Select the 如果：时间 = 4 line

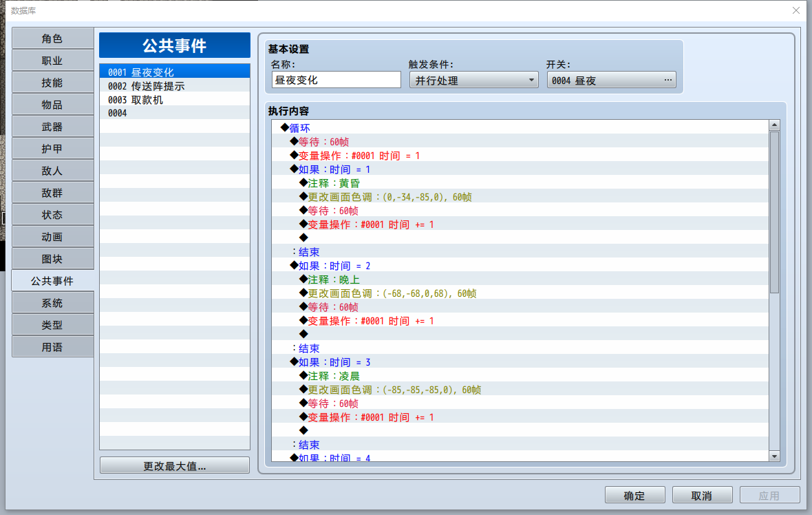520,457
